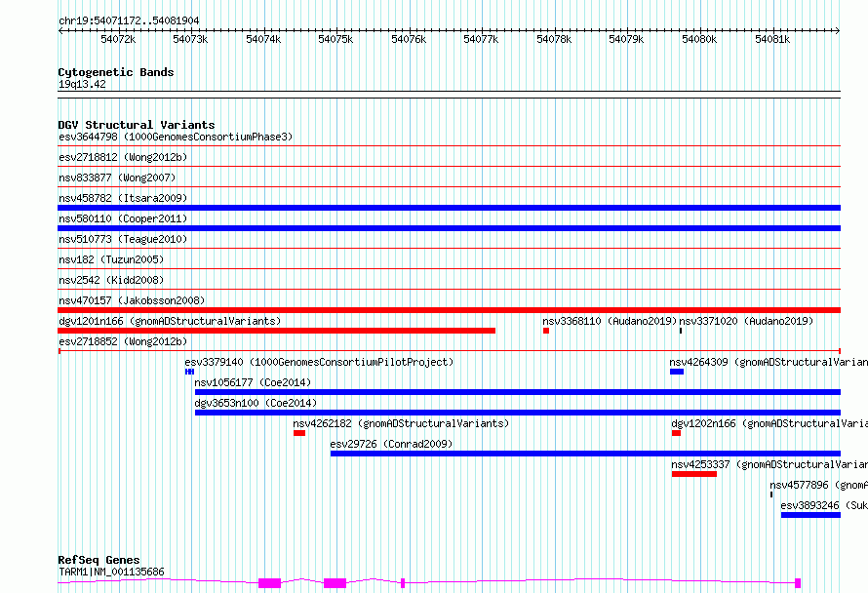
Task: Click the blue nsv580110 Cooper2011 bar
Action: pos(449,228)
